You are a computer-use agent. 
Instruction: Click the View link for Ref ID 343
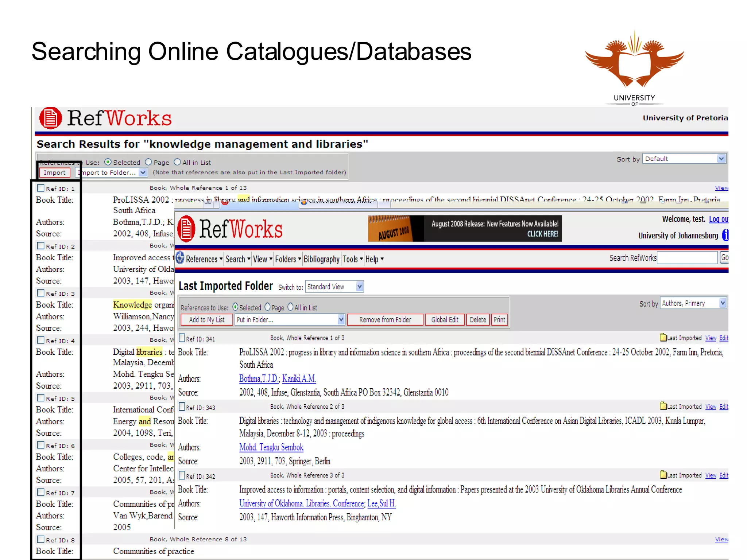tap(711, 407)
